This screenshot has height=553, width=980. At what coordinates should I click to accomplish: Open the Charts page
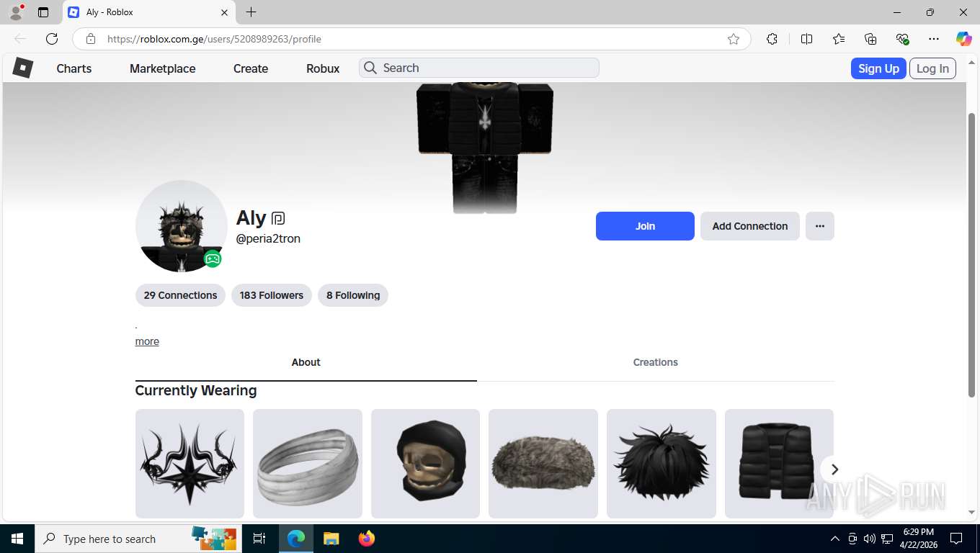[74, 68]
